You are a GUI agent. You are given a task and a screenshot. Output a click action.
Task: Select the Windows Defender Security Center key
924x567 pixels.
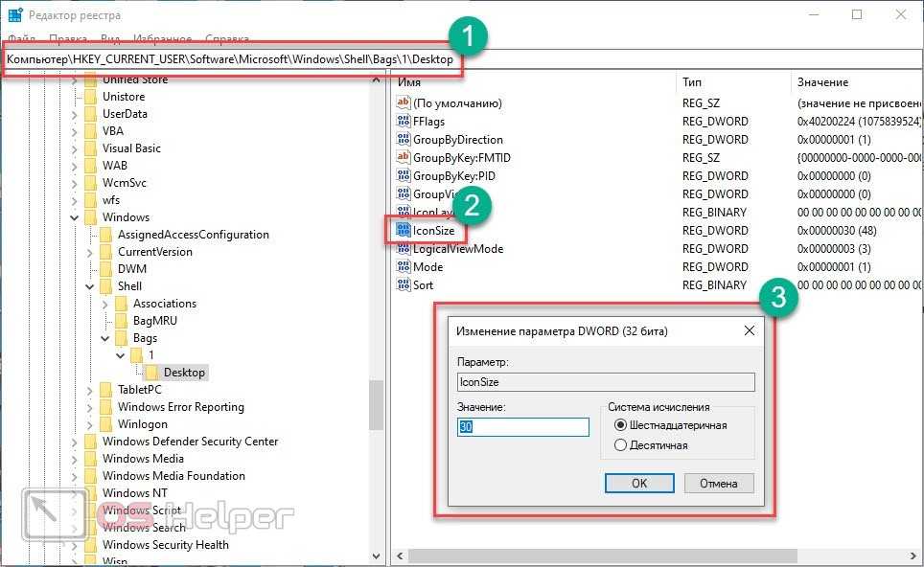pos(190,442)
